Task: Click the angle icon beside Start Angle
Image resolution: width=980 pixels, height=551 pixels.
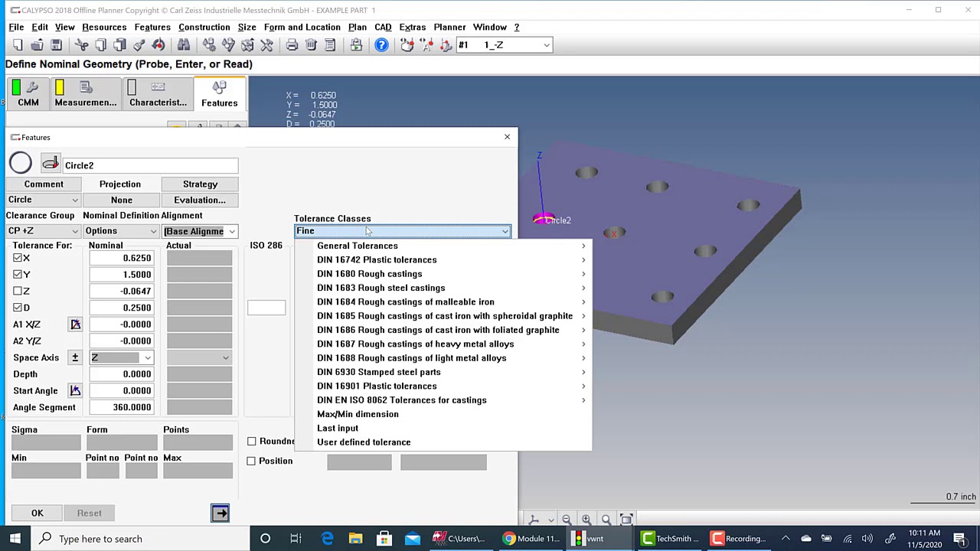Action: pos(75,391)
